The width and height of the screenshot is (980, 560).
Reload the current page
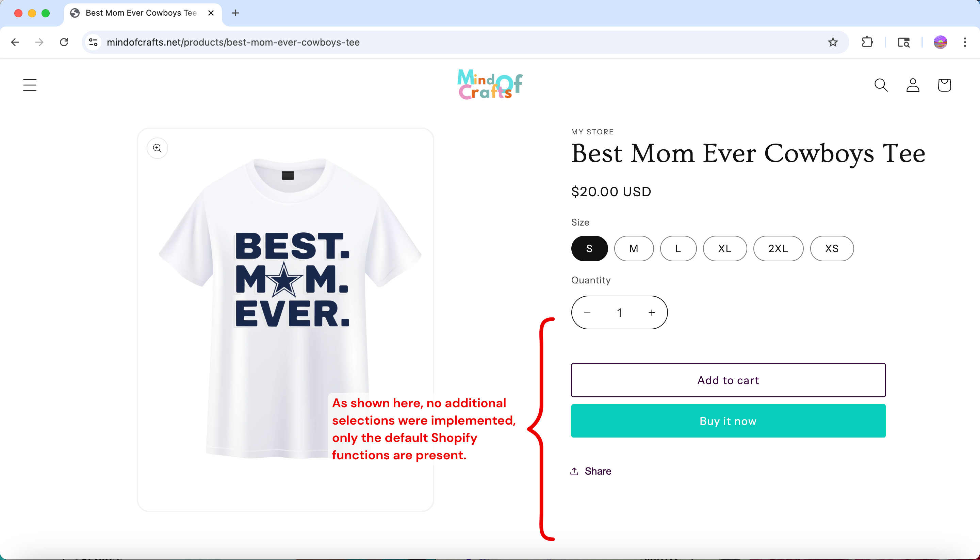click(x=64, y=42)
